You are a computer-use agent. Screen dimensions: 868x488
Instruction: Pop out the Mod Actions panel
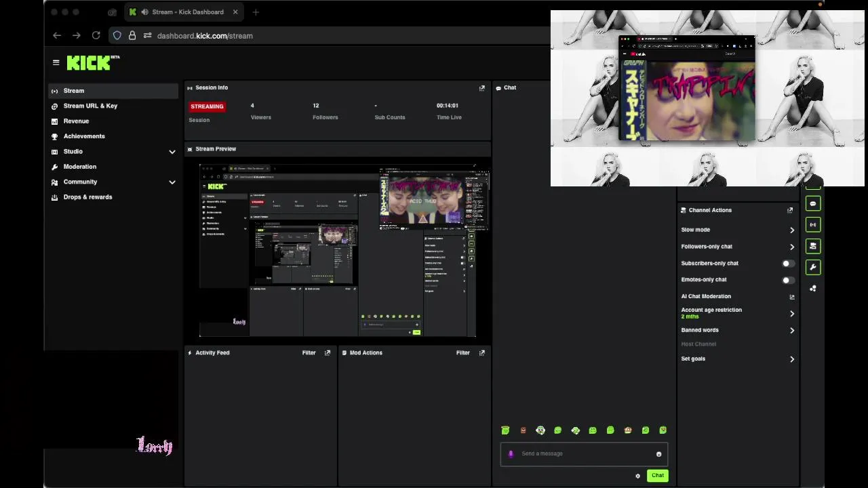pos(482,353)
